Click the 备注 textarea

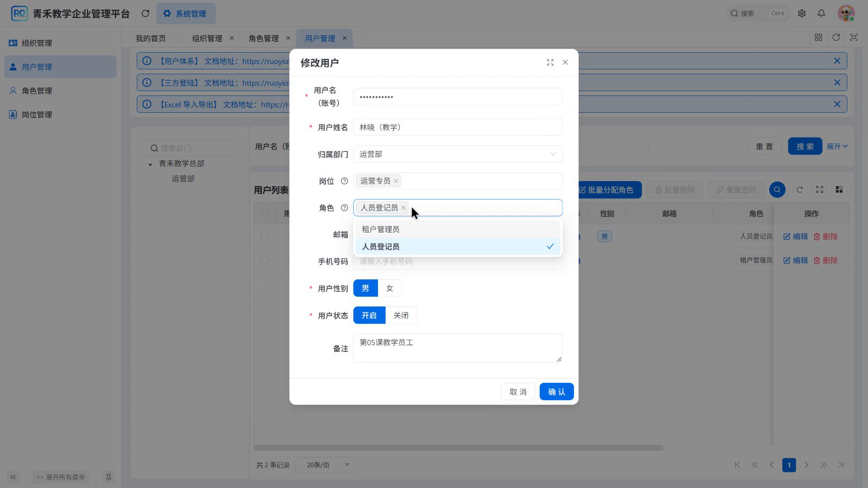pyautogui.click(x=458, y=348)
